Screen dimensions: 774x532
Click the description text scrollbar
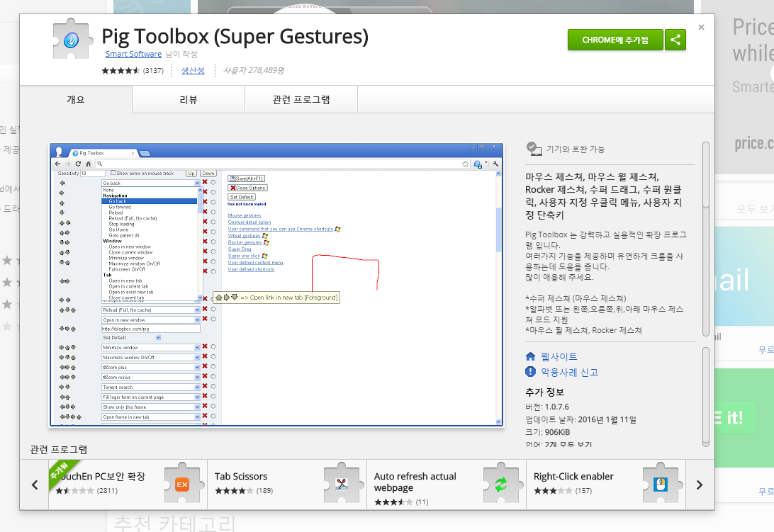pos(706,239)
